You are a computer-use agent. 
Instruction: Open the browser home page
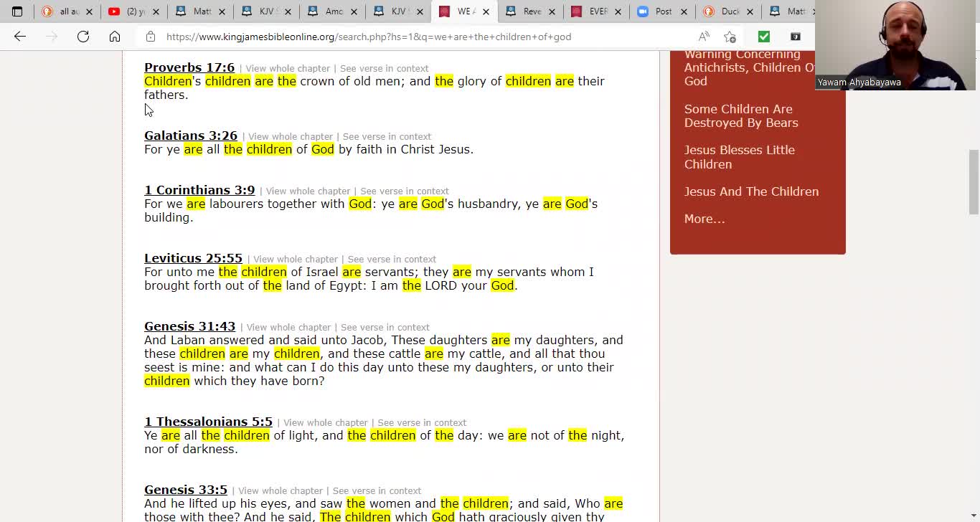pyautogui.click(x=115, y=37)
